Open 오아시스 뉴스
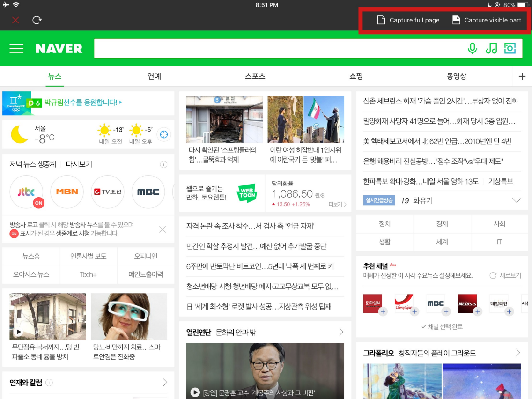Image resolution: width=532 pixels, height=399 pixels. point(31,274)
